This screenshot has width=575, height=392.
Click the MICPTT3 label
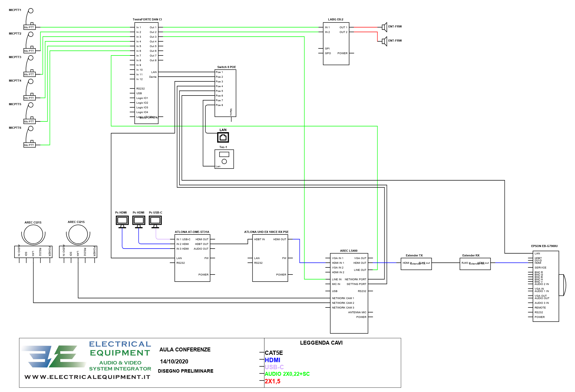click(x=15, y=57)
